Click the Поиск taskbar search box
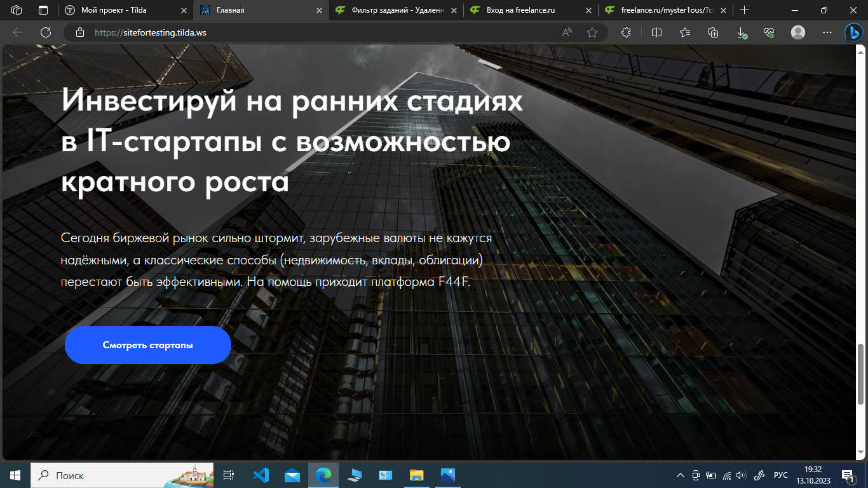 (x=123, y=475)
